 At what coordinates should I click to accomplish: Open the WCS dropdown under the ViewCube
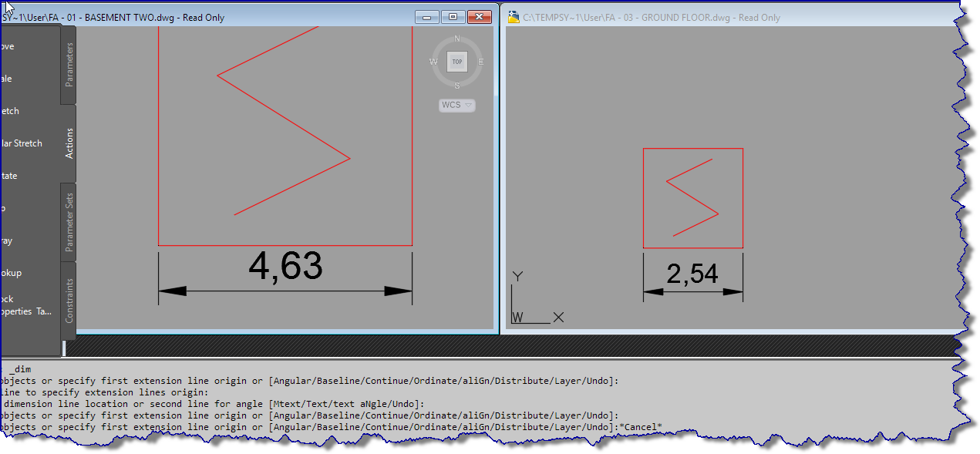click(456, 105)
